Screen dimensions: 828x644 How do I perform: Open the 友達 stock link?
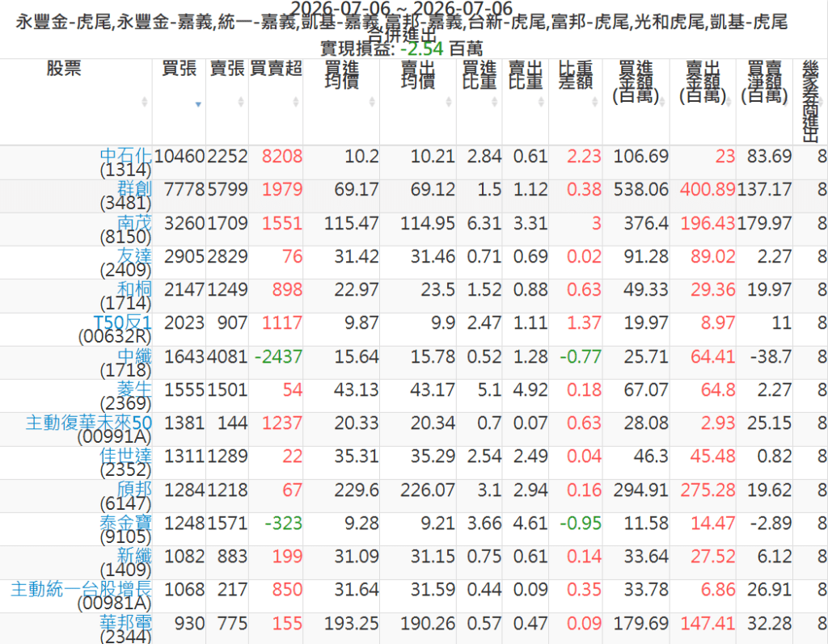click(x=134, y=255)
